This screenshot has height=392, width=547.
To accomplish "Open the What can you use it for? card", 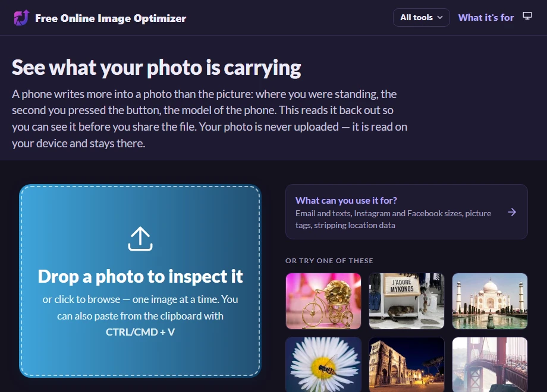I will pyautogui.click(x=407, y=211).
